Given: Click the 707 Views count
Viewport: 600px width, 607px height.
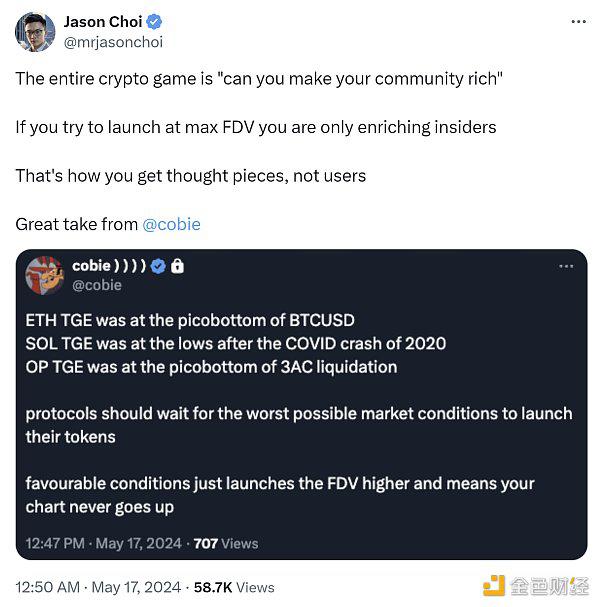Looking at the screenshot, I should [x=226, y=544].
